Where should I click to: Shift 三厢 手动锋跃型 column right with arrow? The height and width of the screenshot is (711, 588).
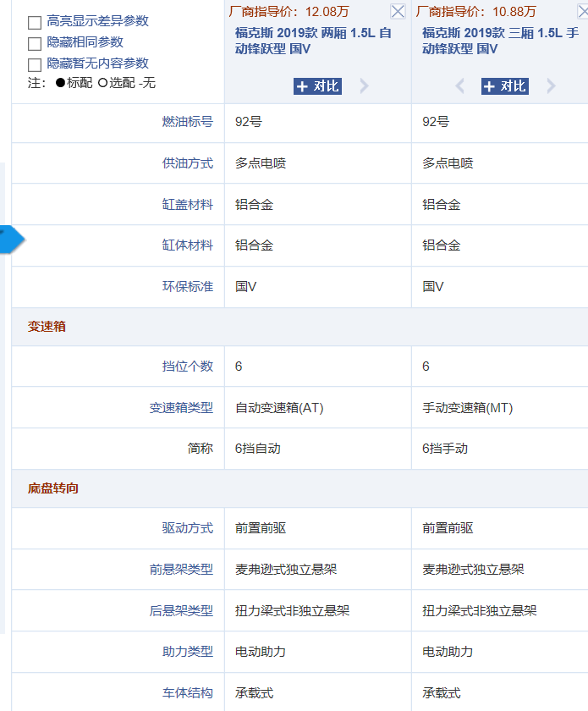(x=551, y=85)
